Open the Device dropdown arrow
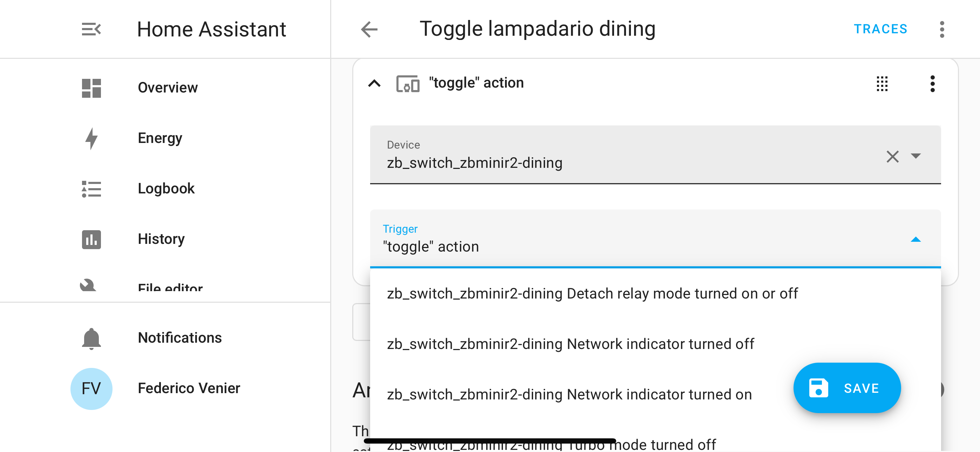The image size is (980, 452). tap(916, 156)
